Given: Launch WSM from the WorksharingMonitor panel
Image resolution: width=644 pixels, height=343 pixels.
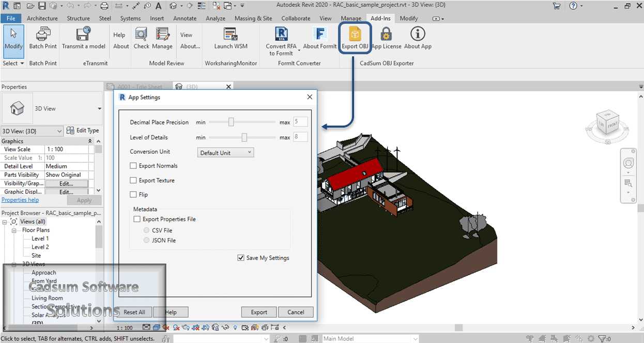Looking at the screenshot, I should coord(230,37).
